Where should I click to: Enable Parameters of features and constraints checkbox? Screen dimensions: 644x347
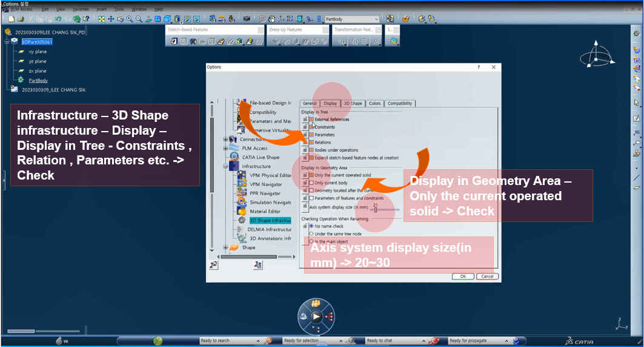tap(312, 198)
